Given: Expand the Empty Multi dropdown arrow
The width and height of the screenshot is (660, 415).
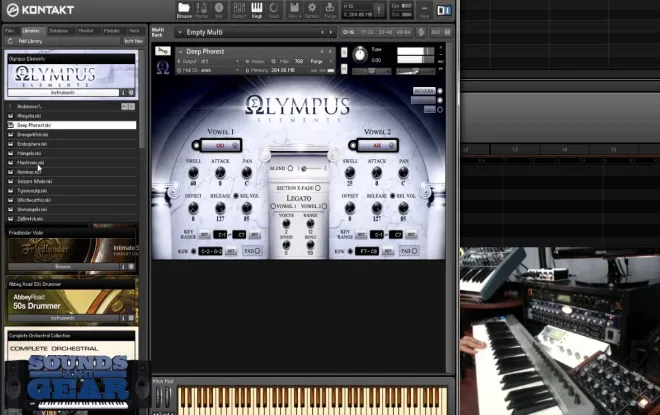Looking at the screenshot, I should [x=180, y=32].
